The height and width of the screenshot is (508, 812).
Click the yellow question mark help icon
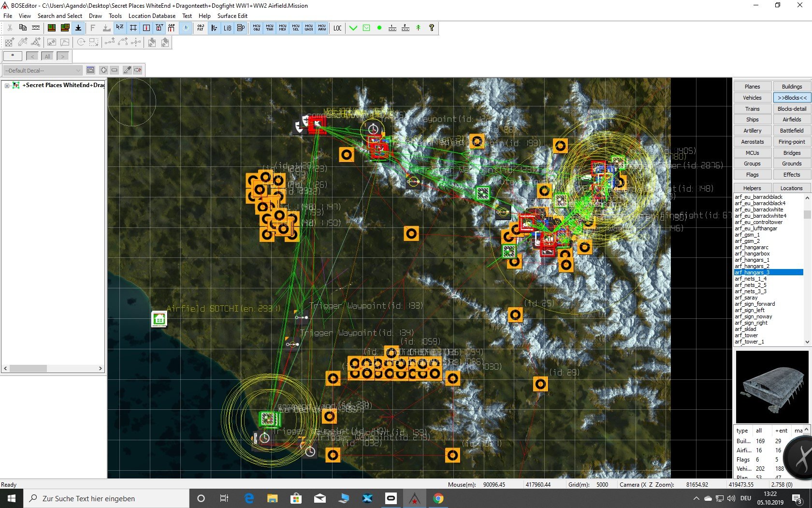(432, 28)
